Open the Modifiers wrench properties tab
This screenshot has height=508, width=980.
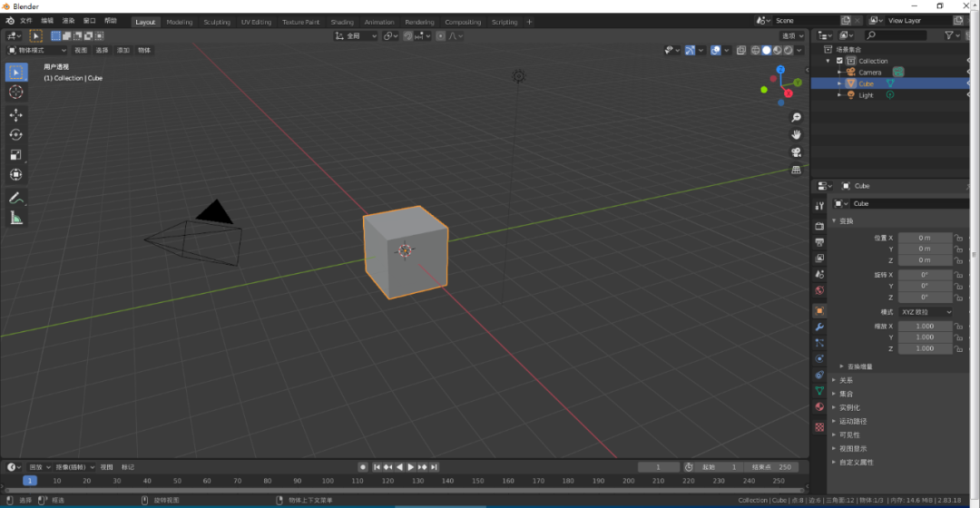pos(819,327)
